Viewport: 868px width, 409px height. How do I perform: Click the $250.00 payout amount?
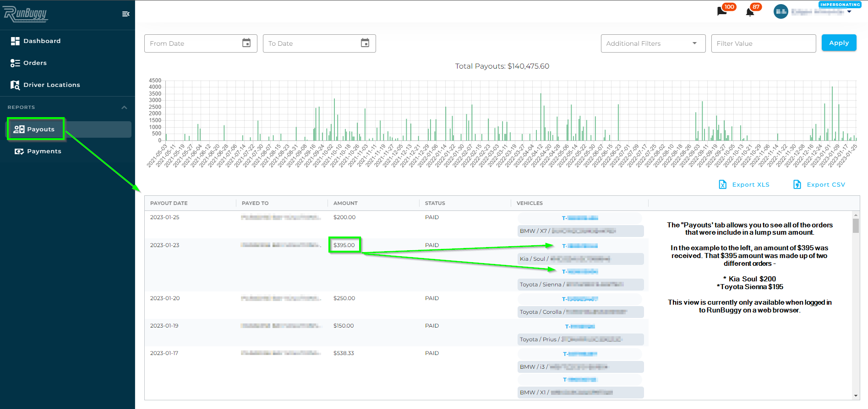coord(344,298)
